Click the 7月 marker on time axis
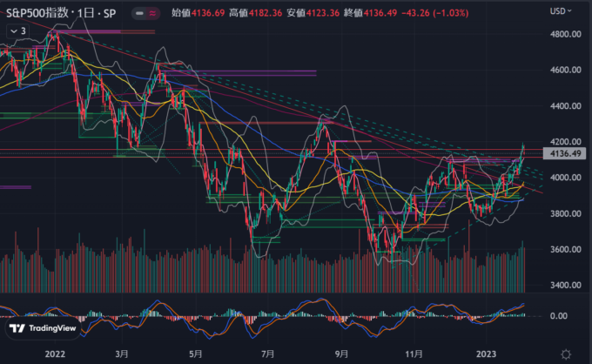 pos(271,354)
